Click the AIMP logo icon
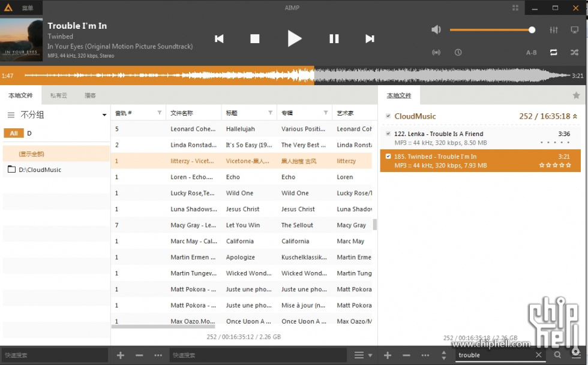 (x=8, y=8)
